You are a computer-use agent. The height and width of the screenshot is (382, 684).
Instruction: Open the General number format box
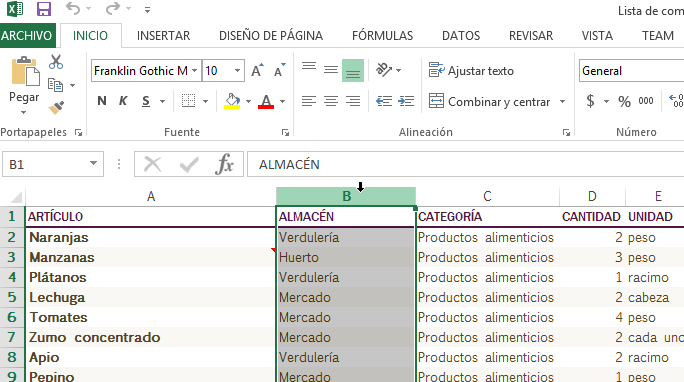click(631, 70)
